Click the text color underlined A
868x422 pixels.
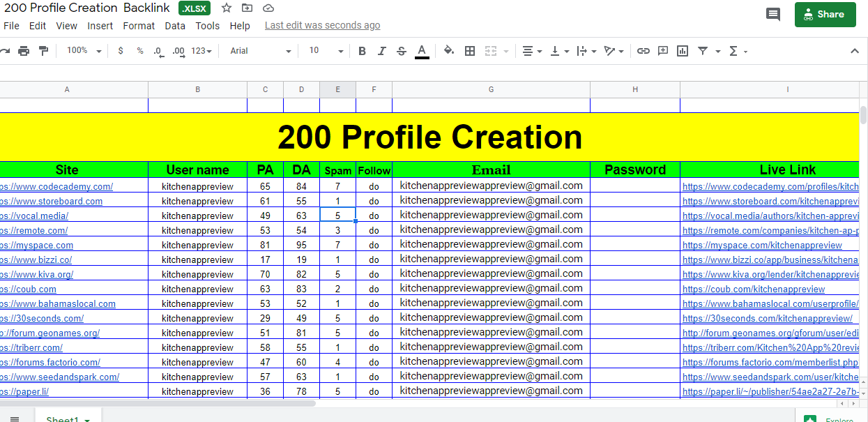tap(421, 51)
